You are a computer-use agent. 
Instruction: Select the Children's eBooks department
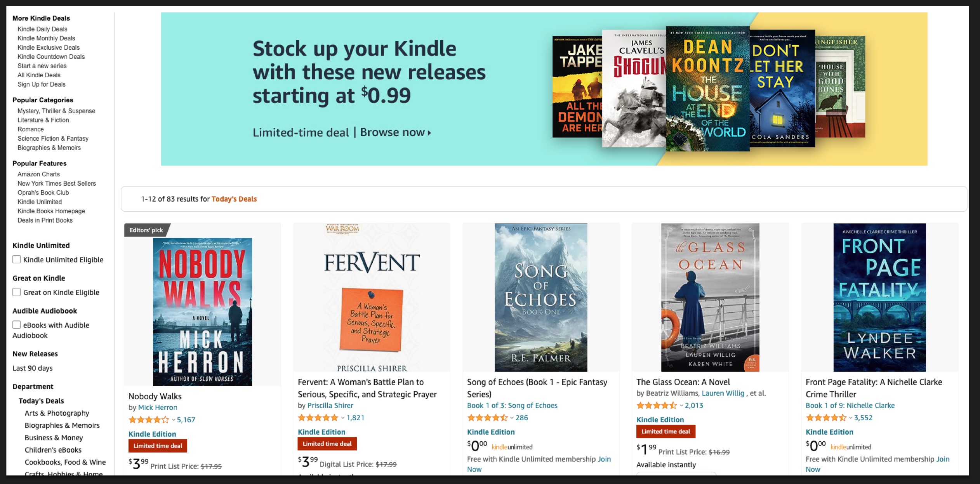tap(52, 450)
